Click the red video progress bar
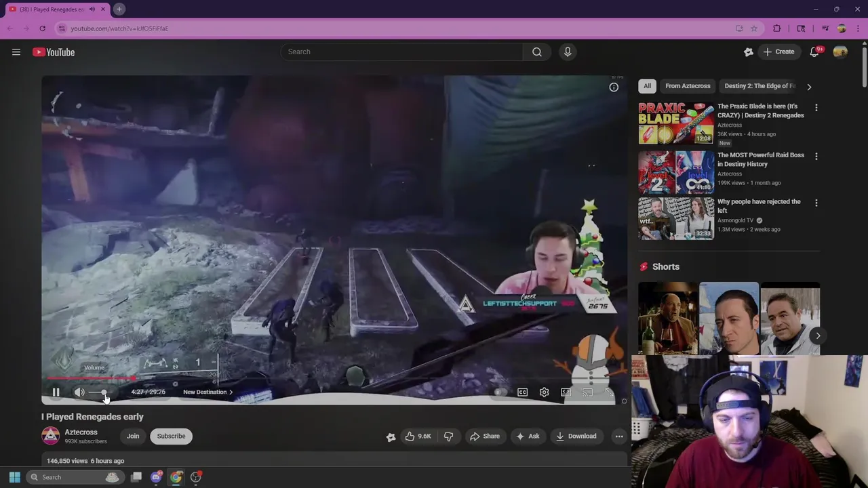Image resolution: width=868 pixels, height=488 pixels. (x=90, y=379)
